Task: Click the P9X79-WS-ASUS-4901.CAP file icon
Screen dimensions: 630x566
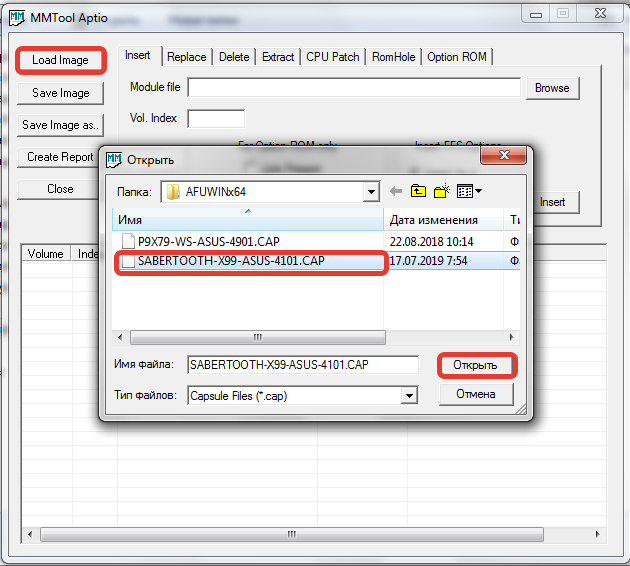Action: coord(128,241)
